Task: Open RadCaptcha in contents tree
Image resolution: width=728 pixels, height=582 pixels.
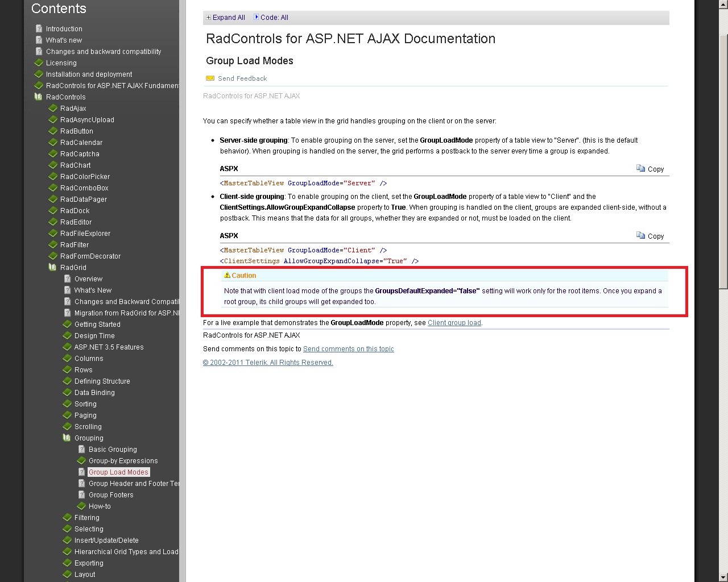Action: pos(80,154)
